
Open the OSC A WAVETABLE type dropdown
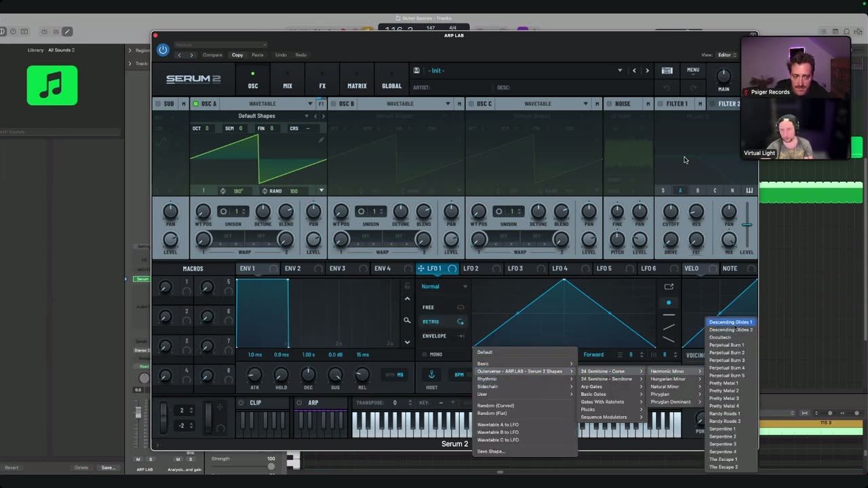click(268, 104)
